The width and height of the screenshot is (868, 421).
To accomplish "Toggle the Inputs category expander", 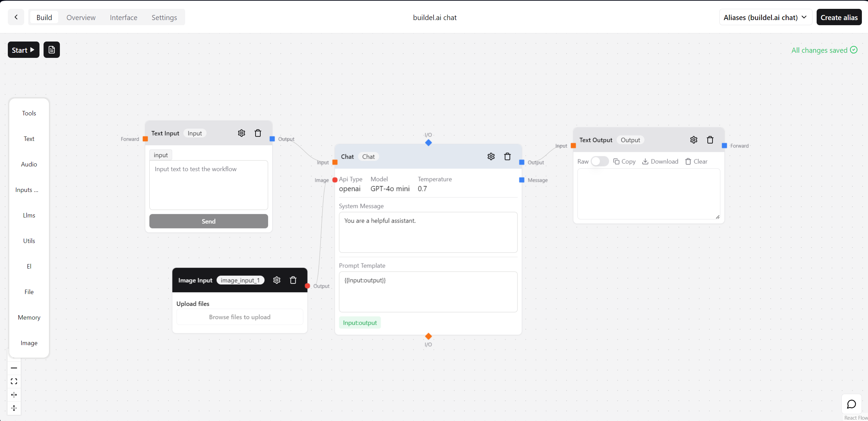I will click(27, 190).
